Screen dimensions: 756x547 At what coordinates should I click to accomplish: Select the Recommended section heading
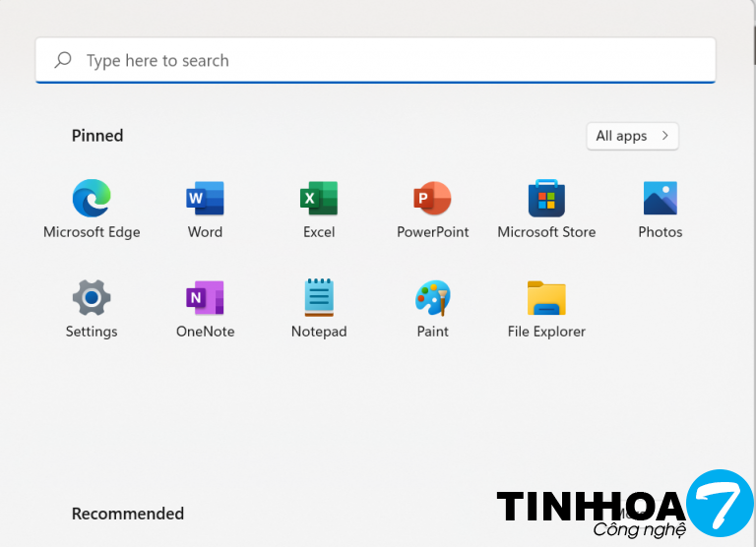(x=128, y=514)
